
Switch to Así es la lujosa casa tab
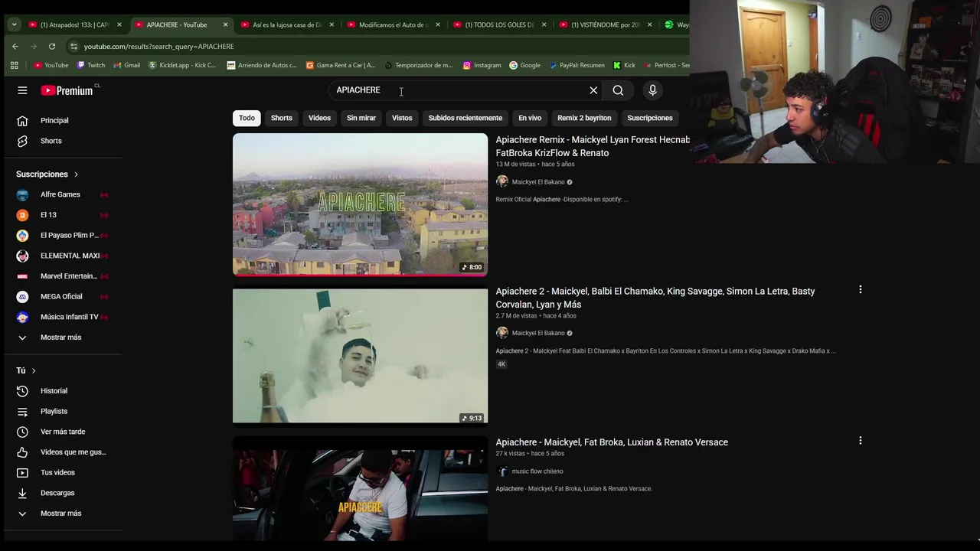tap(287, 24)
